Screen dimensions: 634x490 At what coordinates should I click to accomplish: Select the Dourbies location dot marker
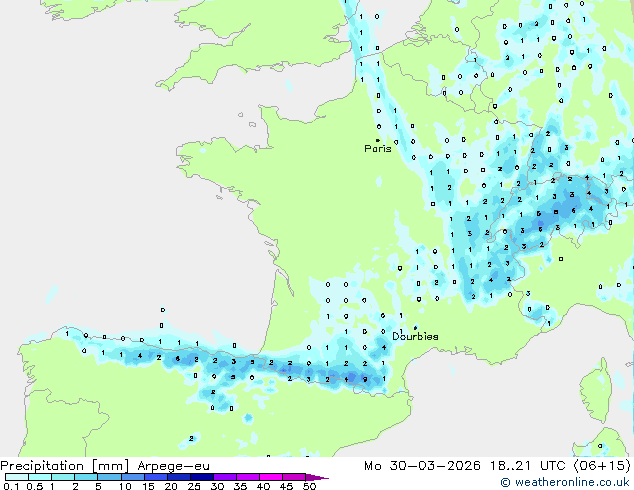415,327
